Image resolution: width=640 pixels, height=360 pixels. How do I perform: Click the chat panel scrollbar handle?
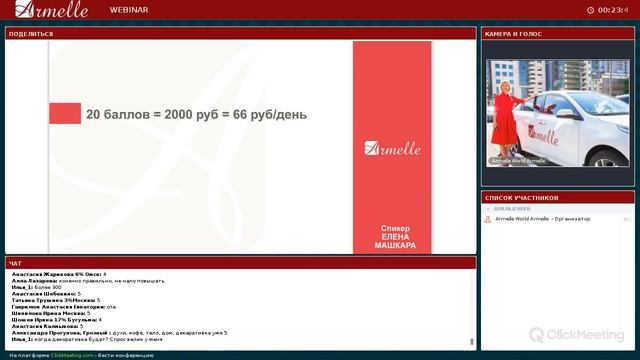coord(471,342)
